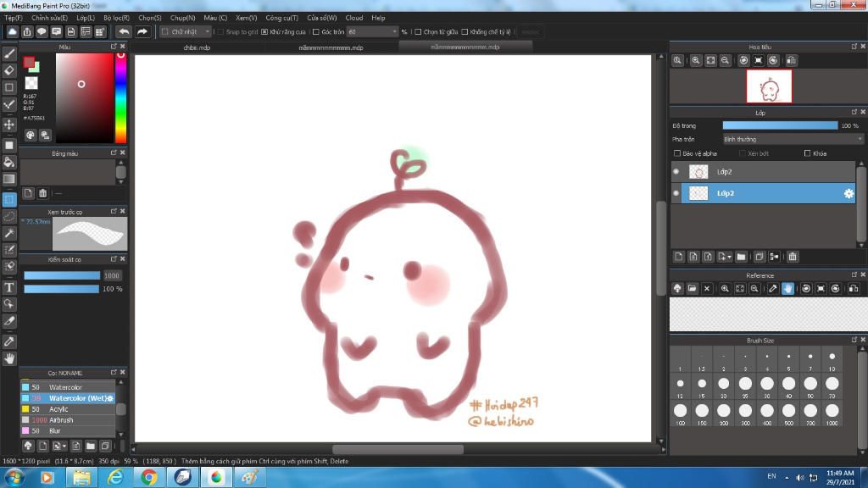Enable the Khóa layer lock checkbox

807,153
